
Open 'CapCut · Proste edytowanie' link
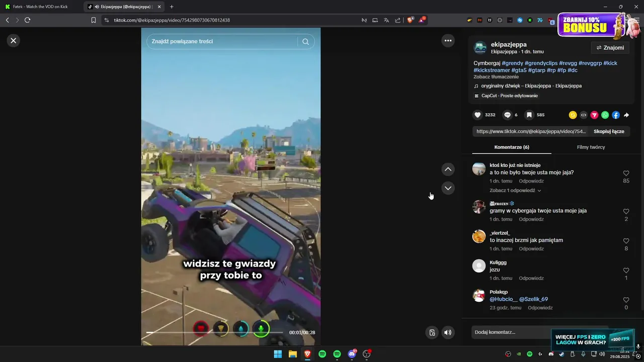[x=510, y=96]
